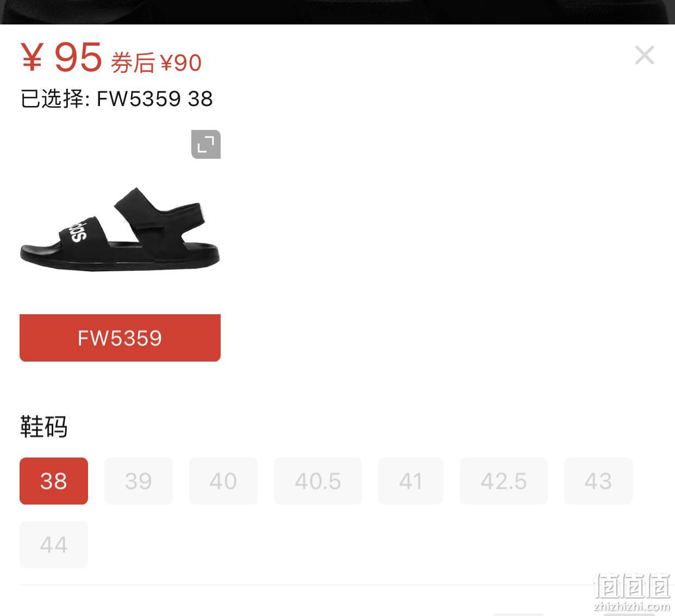
Task: Select shoe size 44
Action: tap(54, 545)
